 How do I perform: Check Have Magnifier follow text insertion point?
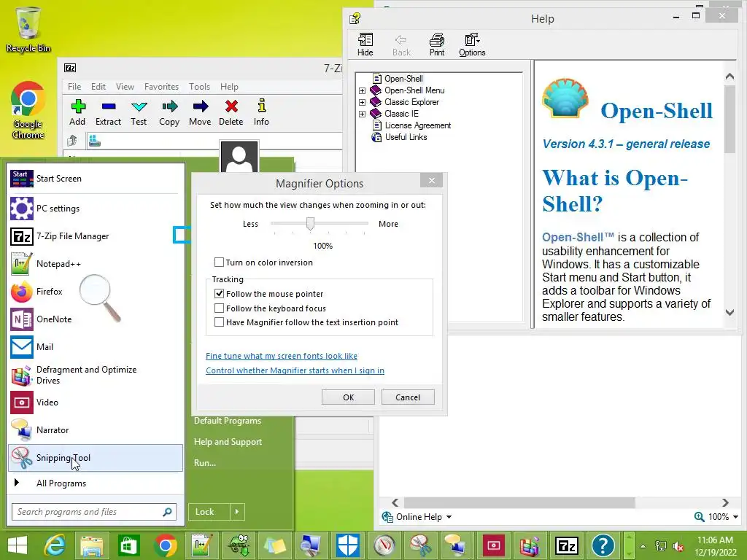coord(219,322)
